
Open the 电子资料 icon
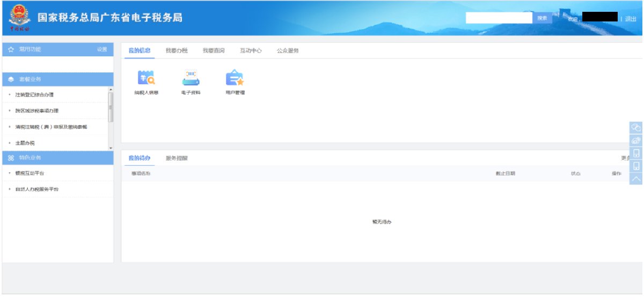191,79
